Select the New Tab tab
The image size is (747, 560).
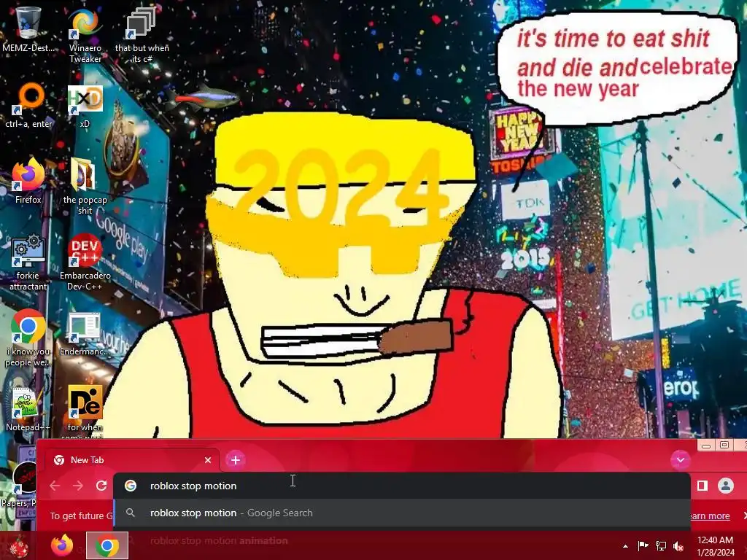(x=133, y=460)
